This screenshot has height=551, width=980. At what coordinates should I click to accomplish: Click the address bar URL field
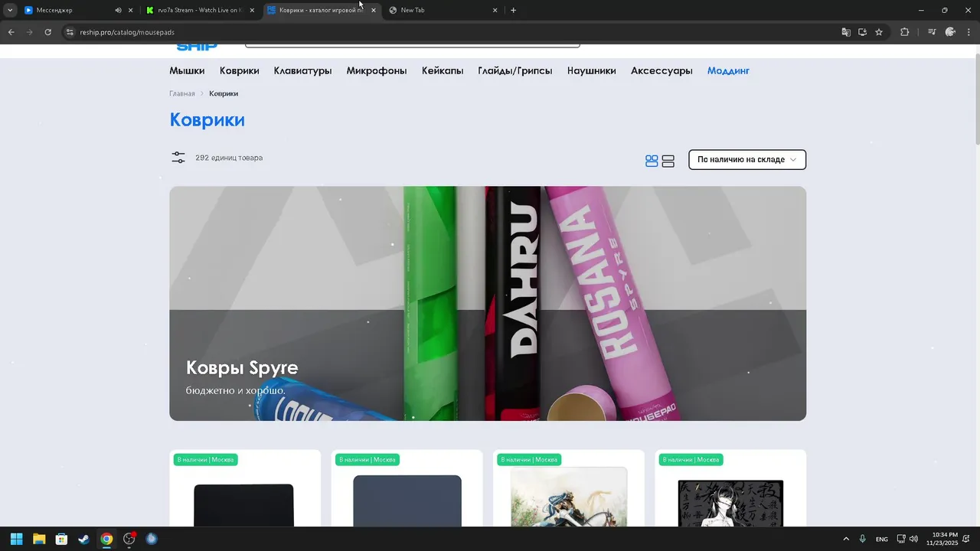coord(452,32)
